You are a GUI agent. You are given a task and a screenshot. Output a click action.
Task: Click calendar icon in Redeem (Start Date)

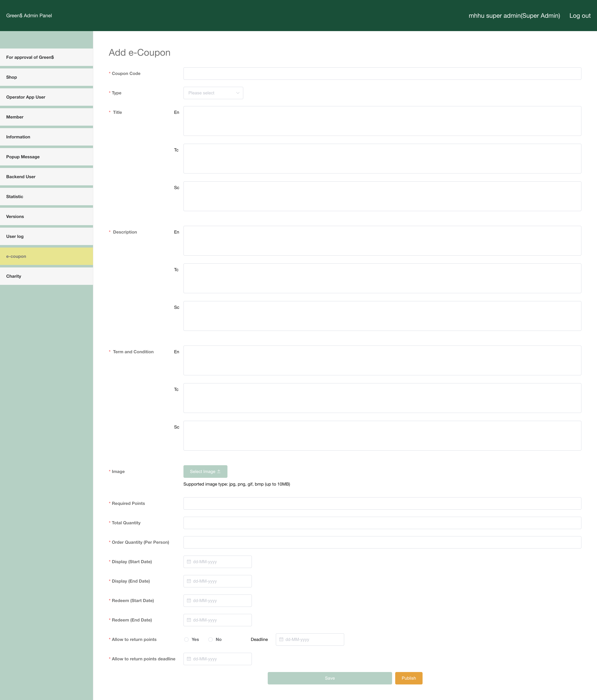[189, 600]
